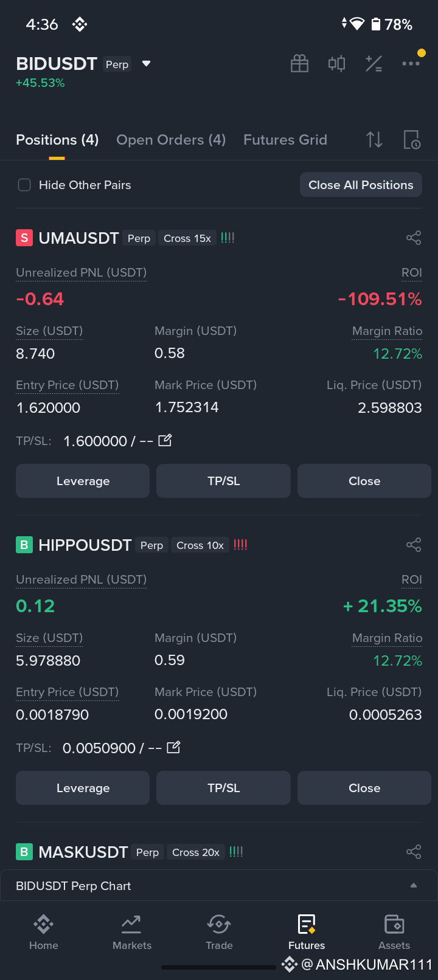Tap UMAUSDT Entry Price (USDT) label
This screenshot has height=980, width=438.
[67, 385]
